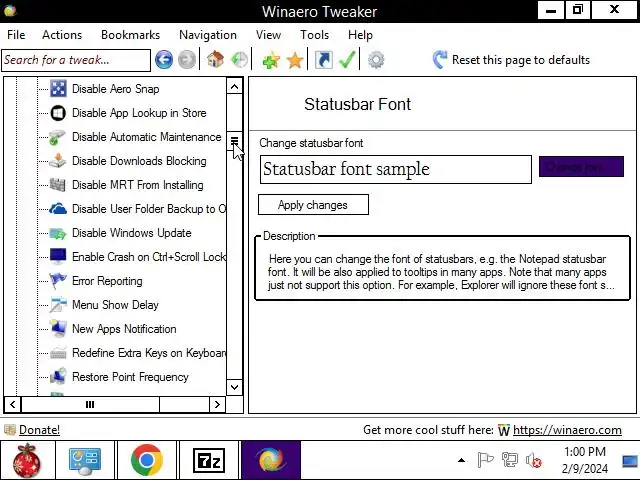The image size is (640, 480).
Task: Click the network tray icon
Action: coord(509,460)
